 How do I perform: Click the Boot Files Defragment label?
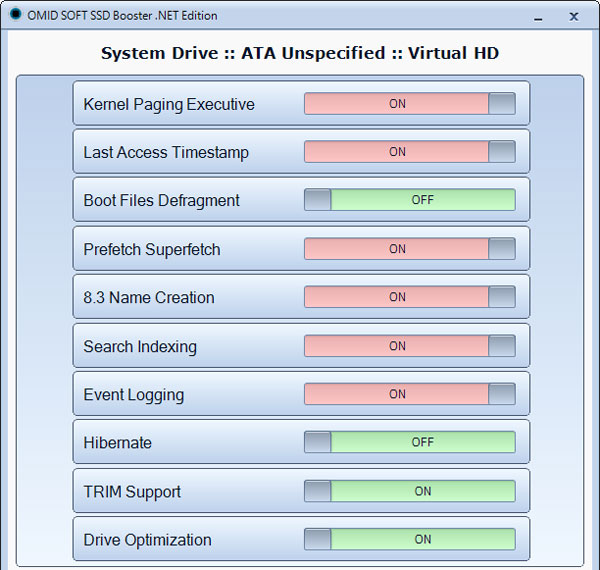(x=161, y=200)
